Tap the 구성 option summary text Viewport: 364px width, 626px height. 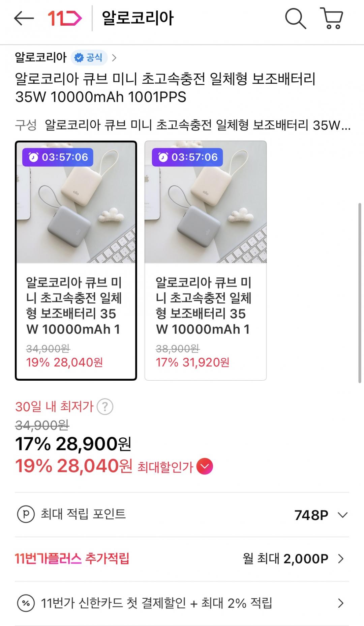coord(197,125)
